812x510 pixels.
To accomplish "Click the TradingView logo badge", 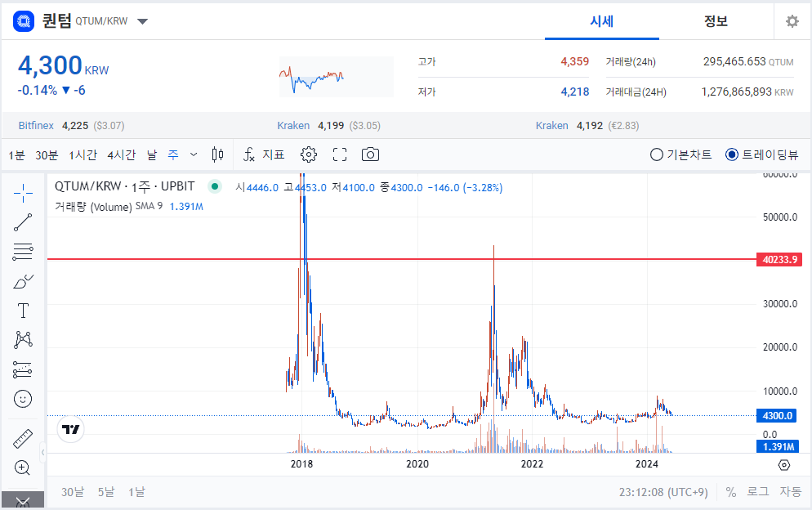I will point(71,429).
